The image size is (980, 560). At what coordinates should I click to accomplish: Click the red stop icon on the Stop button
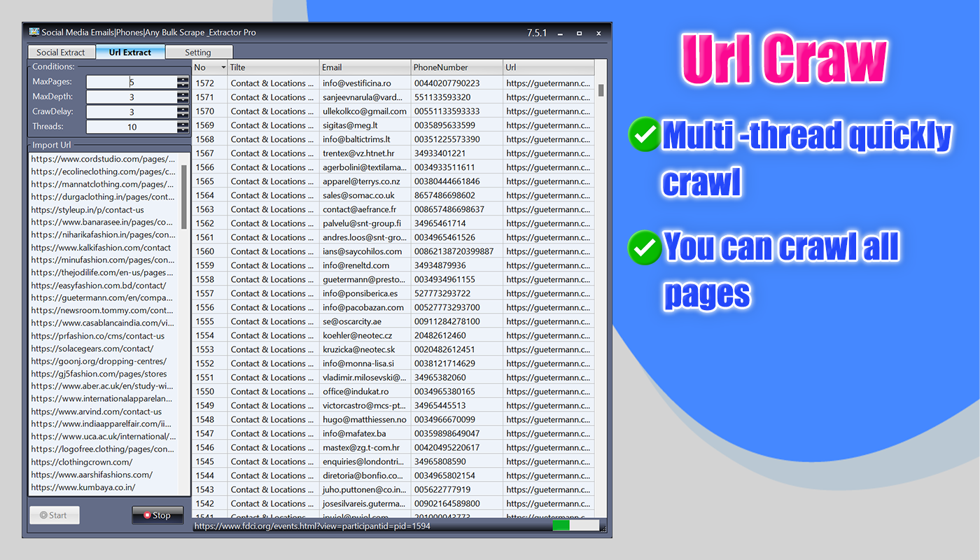[x=148, y=514]
